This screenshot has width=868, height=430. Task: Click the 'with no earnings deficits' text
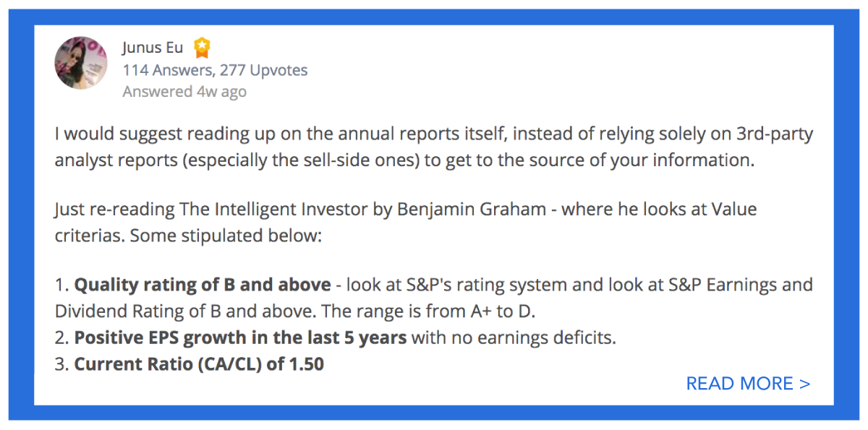click(514, 337)
